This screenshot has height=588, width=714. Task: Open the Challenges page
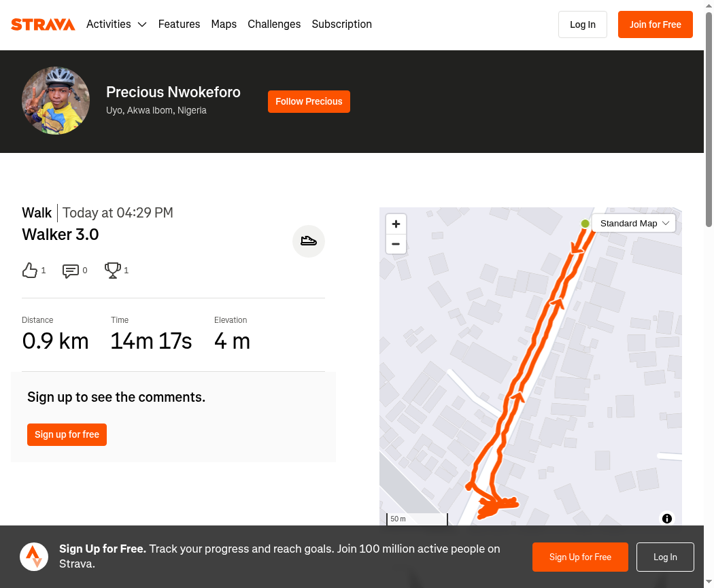coord(274,24)
